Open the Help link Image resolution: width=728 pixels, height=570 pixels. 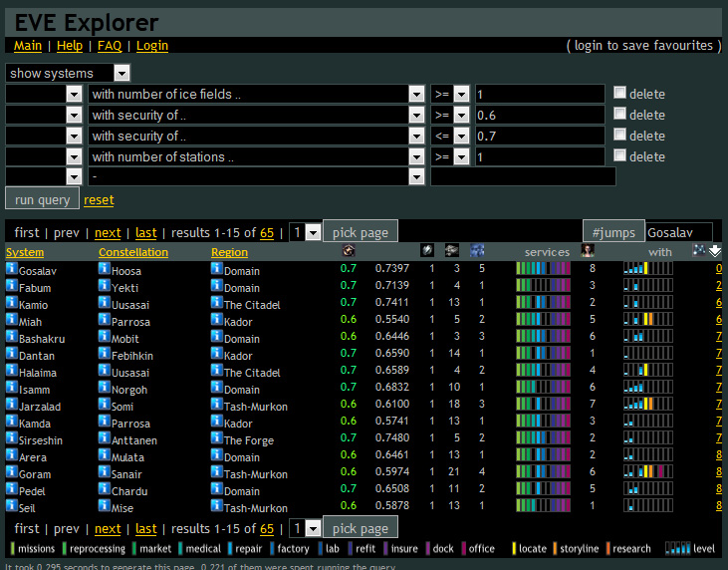pyautogui.click(x=70, y=46)
